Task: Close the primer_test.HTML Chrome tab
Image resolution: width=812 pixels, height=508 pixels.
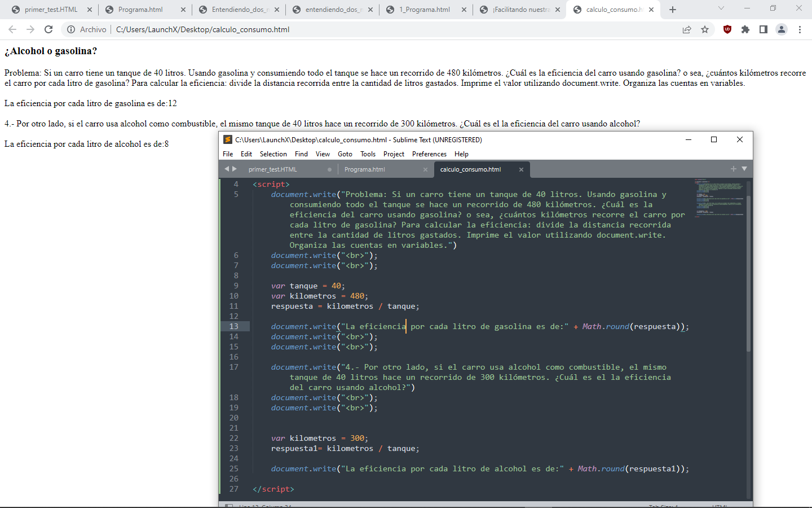Action: click(x=90, y=10)
